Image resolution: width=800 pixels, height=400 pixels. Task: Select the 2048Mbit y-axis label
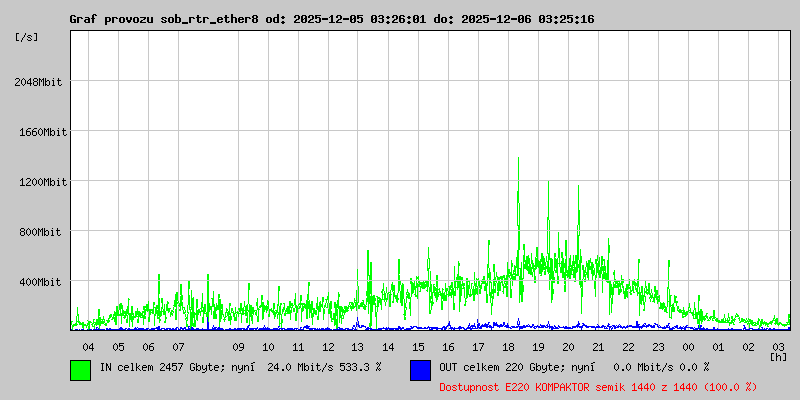point(40,82)
